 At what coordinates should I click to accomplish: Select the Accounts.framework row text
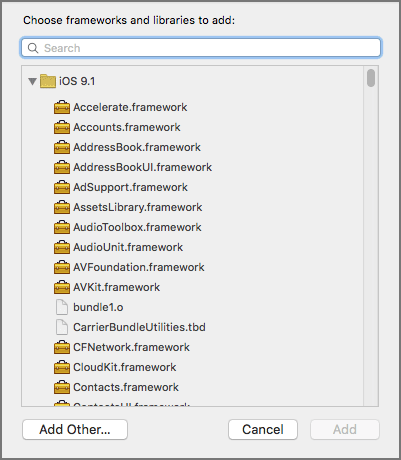click(x=127, y=127)
